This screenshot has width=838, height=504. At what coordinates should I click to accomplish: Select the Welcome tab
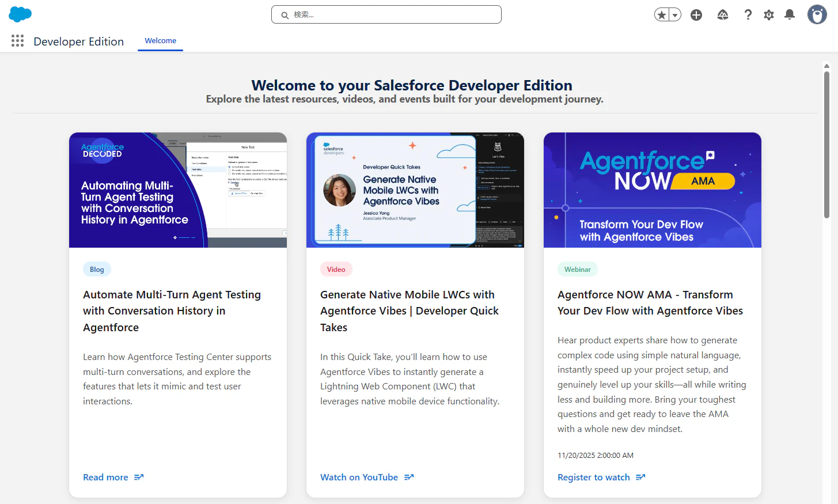[160, 41]
